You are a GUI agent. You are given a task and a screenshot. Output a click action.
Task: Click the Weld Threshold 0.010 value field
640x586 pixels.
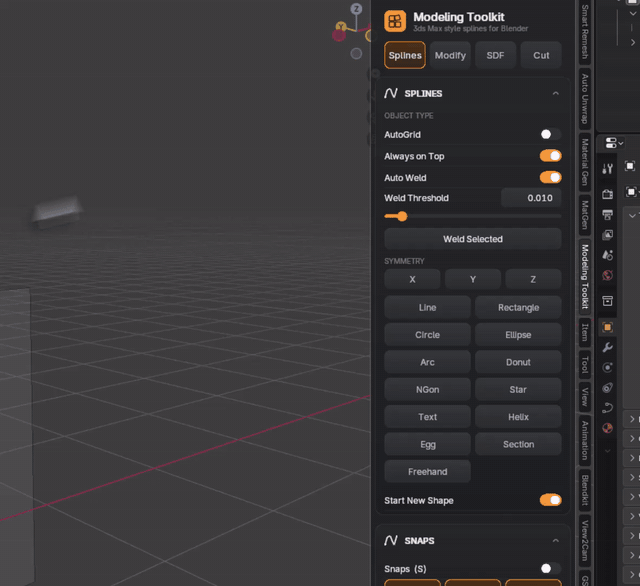point(531,198)
